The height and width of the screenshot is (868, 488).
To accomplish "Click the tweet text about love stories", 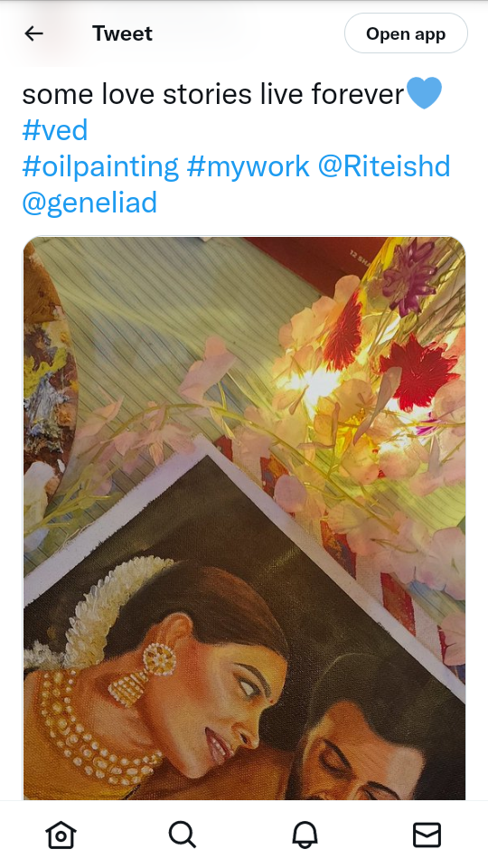I will [x=213, y=94].
